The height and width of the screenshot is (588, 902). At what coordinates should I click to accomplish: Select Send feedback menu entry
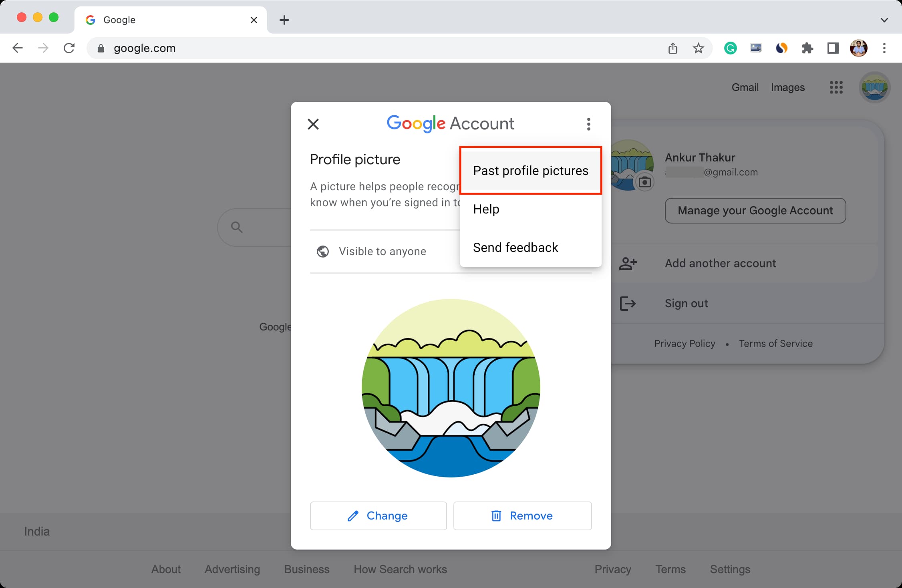tap(531, 248)
